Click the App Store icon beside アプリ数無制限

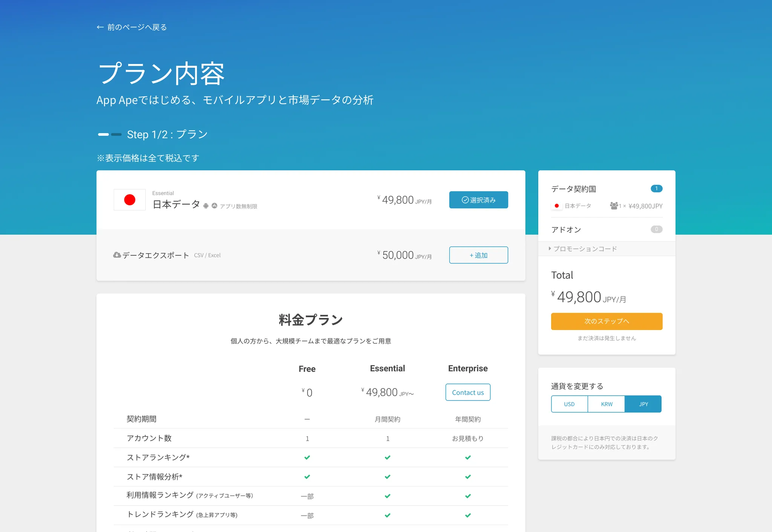tap(214, 206)
